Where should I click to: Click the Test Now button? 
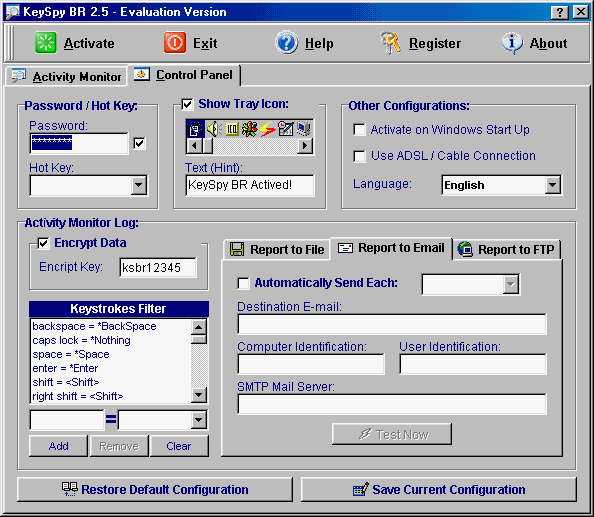pyautogui.click(x=392, y=434)
